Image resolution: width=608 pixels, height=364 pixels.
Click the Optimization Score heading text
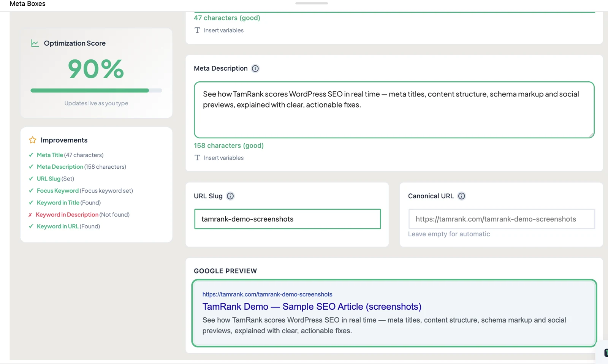[x=74, y=43]
